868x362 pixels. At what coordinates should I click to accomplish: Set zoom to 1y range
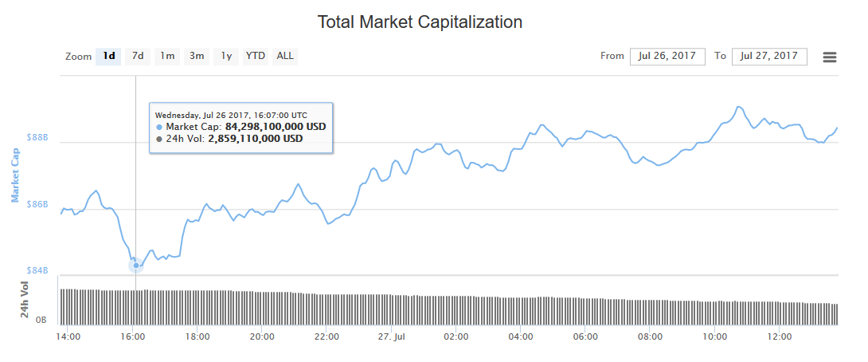pos(226,56)
